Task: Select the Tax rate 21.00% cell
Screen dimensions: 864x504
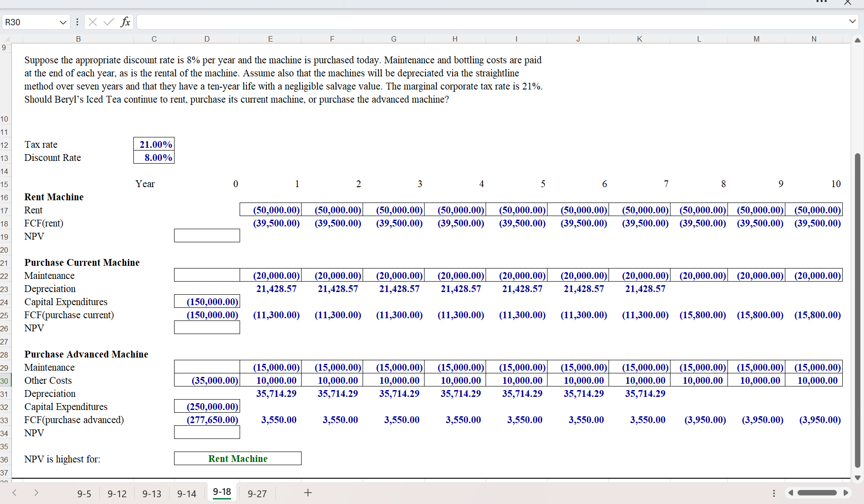Action: (x=154, y=144)
